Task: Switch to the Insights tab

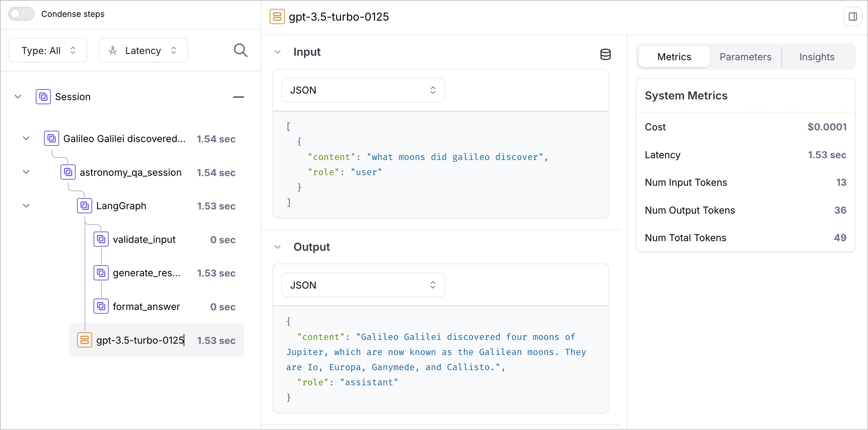Action: click(816, 57)
